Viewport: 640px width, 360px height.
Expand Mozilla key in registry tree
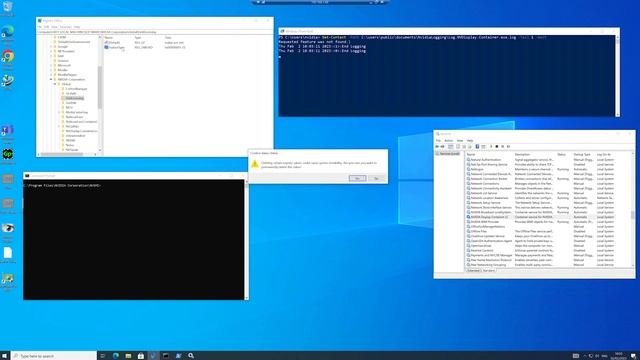51,70
